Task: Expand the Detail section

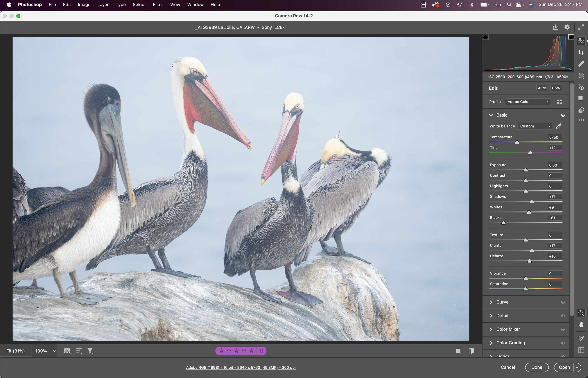Action: click(491, 316)
